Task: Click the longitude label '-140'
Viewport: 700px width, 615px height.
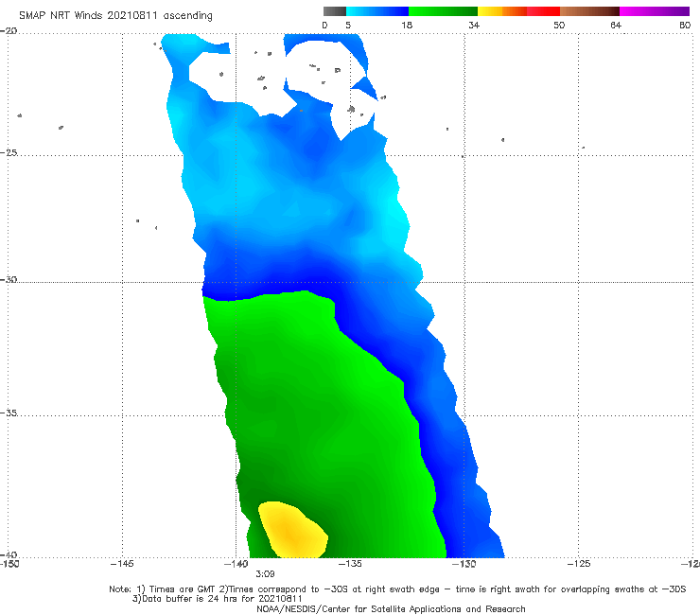Action: pyautogui.click(x=236, y=564)
